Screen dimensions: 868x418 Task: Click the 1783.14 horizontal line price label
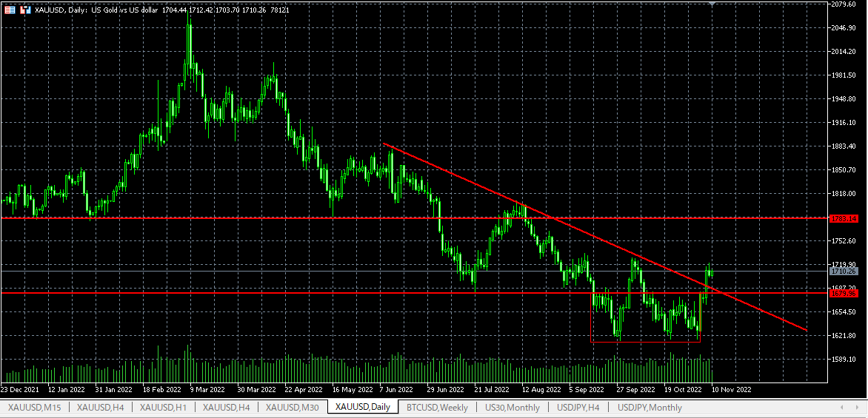pos(844,219)
